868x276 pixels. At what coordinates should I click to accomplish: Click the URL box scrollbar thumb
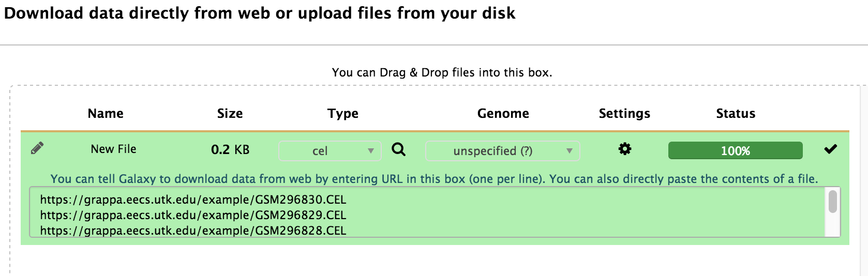[832, 202]
